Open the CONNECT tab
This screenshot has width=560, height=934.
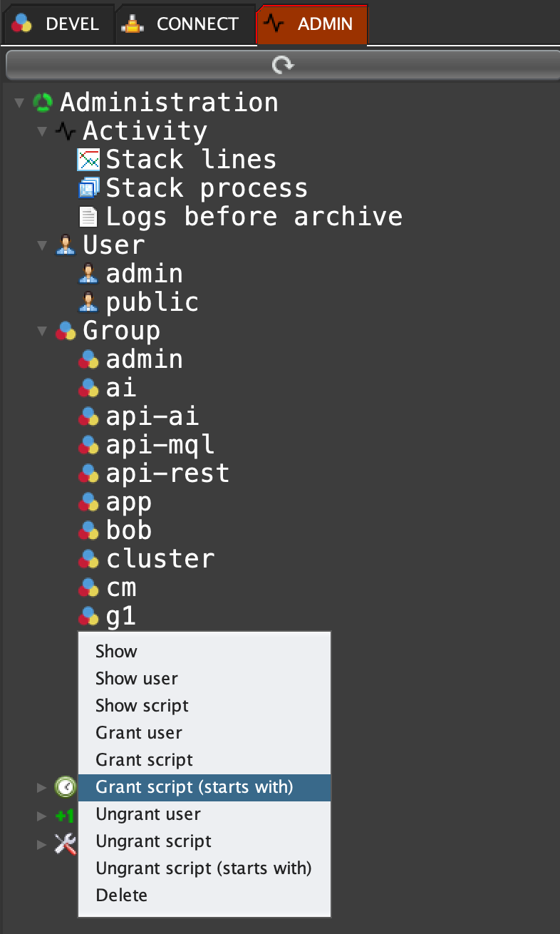(184, 24)
